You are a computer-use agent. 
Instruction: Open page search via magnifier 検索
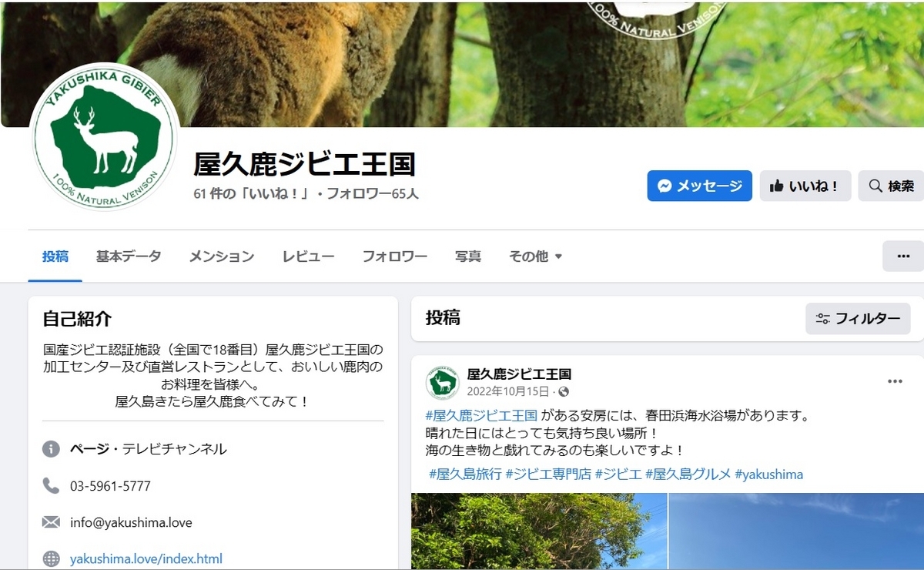[891, 186]
